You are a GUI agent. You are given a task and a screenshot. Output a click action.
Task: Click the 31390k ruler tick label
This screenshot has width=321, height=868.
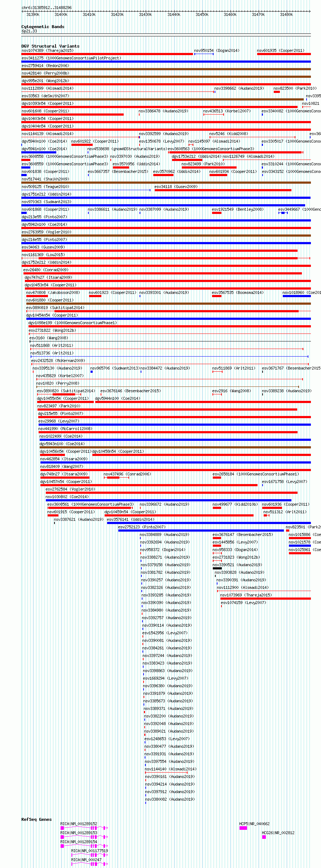[x=33, y=14]
